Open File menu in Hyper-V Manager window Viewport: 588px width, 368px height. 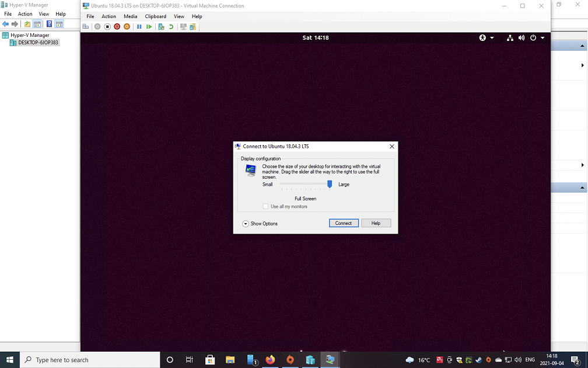8,14
